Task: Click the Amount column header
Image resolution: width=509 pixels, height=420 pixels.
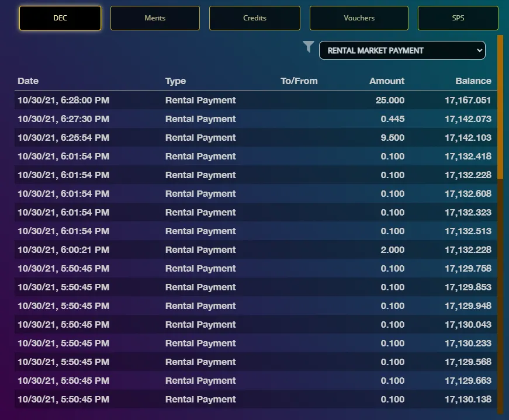Action: (387, 81)
